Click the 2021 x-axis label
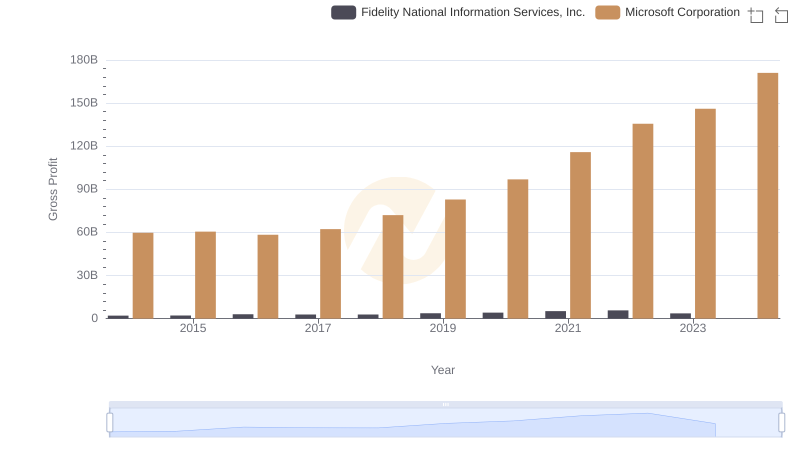The width and height of the screenshot is (800, 461). [568, 328]
